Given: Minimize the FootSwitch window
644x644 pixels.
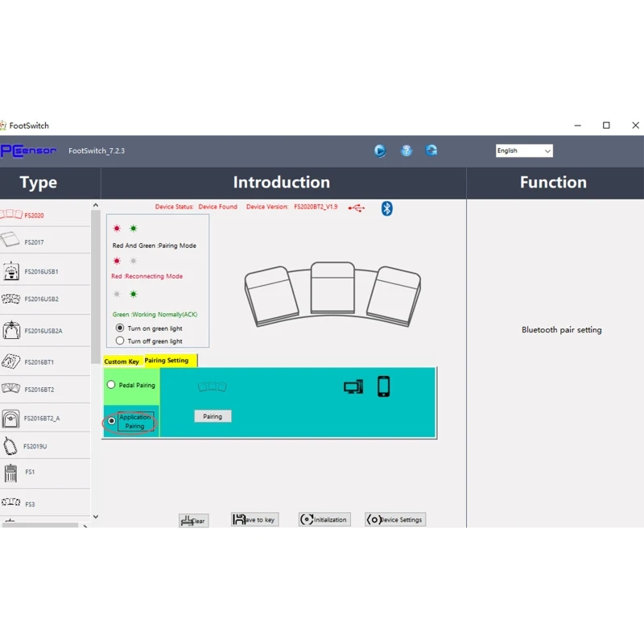Looking at the screenshot, I should (x=577, y=126).
